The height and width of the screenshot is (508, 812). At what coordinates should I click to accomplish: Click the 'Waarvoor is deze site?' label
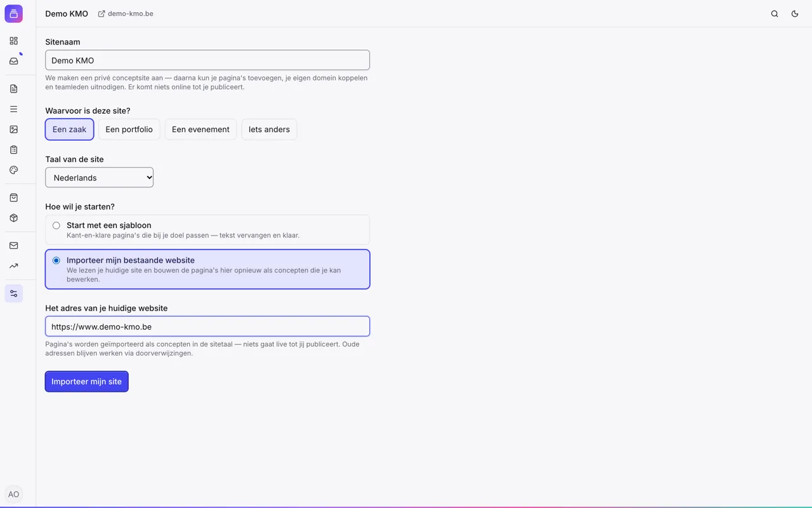[88, 110]
